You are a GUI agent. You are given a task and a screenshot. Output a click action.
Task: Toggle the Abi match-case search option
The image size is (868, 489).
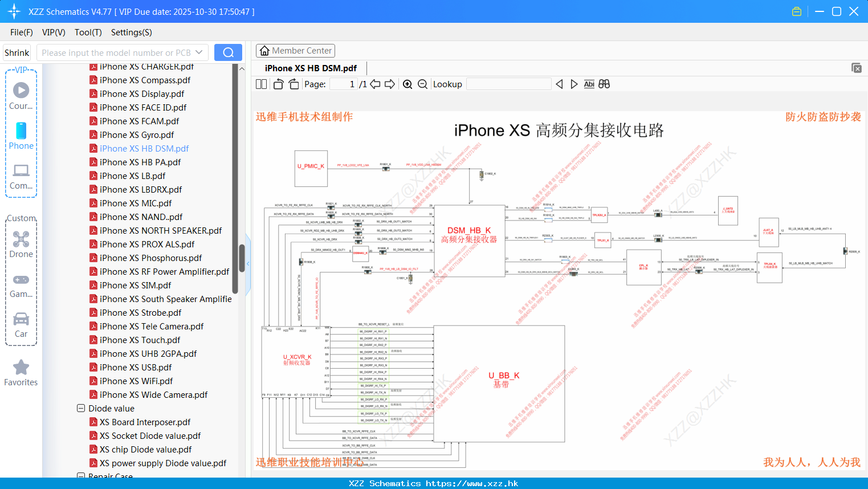(589, 84)
